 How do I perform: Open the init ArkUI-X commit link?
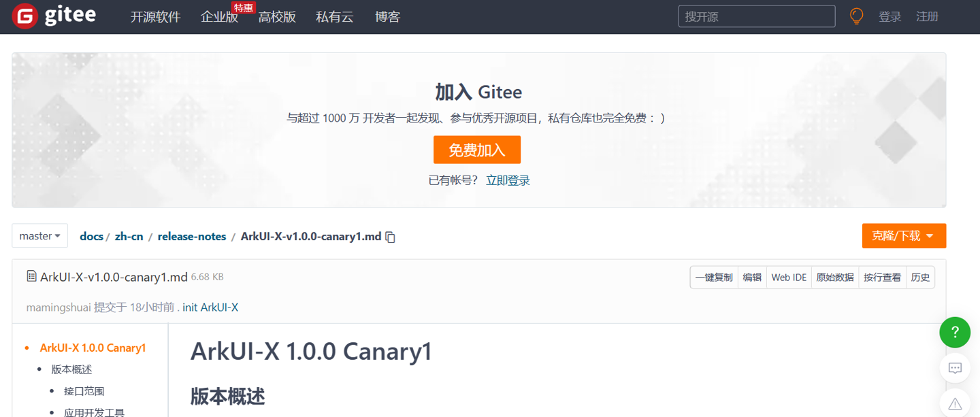[x=210, y=307]
